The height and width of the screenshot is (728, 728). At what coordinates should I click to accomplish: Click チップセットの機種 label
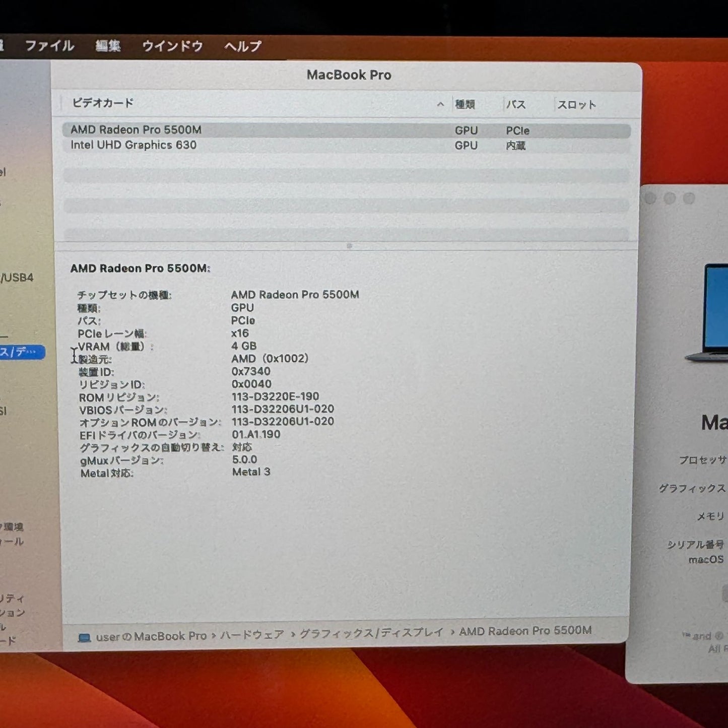[x=124, y=295]
